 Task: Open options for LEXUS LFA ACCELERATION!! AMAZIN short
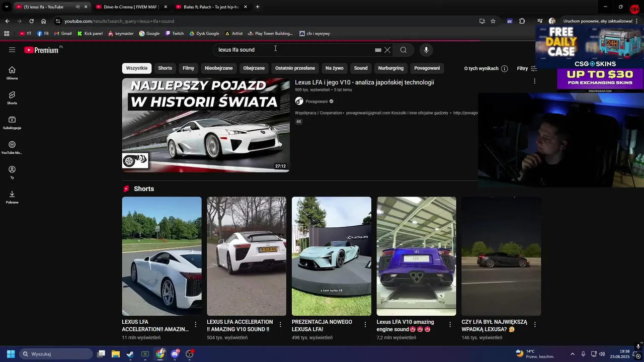196,325
